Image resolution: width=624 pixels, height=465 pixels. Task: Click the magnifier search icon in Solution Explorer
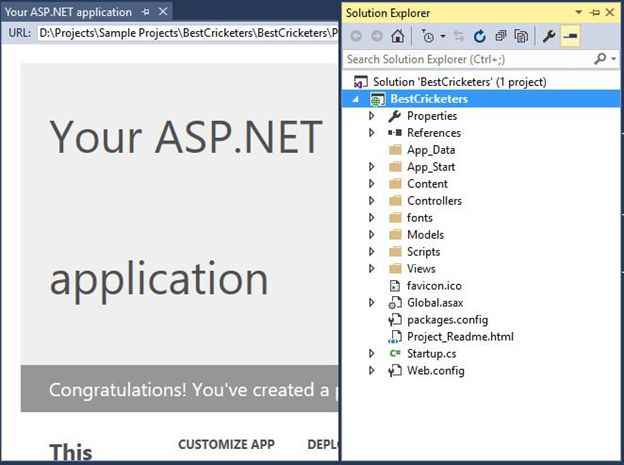pyautogui.click(x=600, y=59)
